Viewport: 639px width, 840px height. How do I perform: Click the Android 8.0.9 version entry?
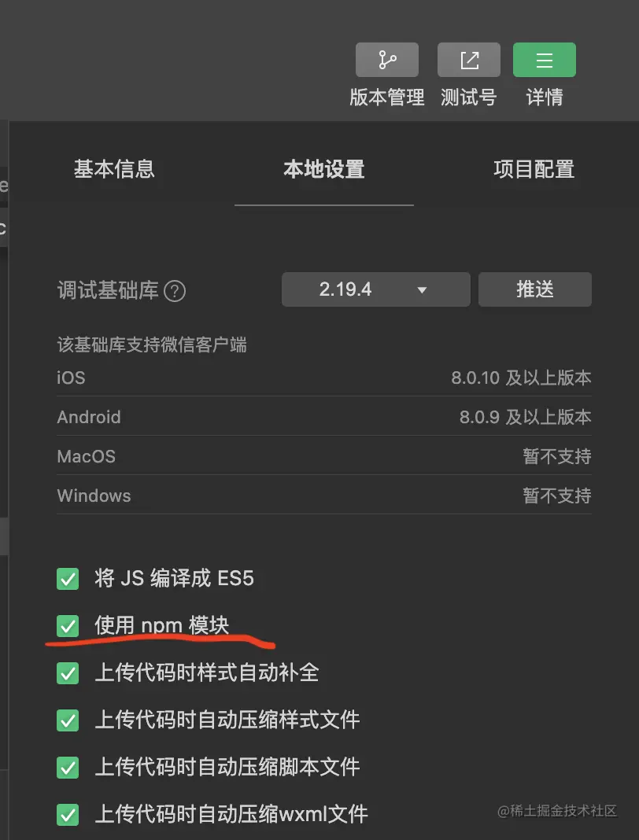tap(323, 417)
